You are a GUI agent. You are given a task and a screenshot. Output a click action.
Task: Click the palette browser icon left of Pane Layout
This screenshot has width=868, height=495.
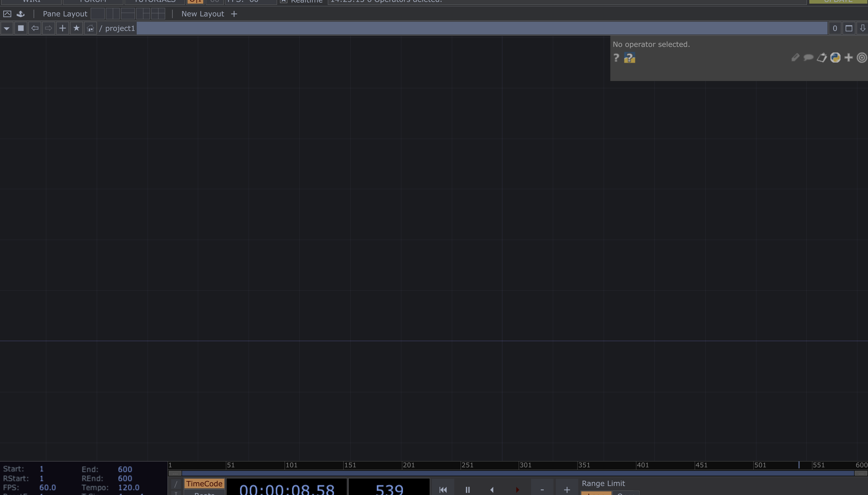coord(21,14)
